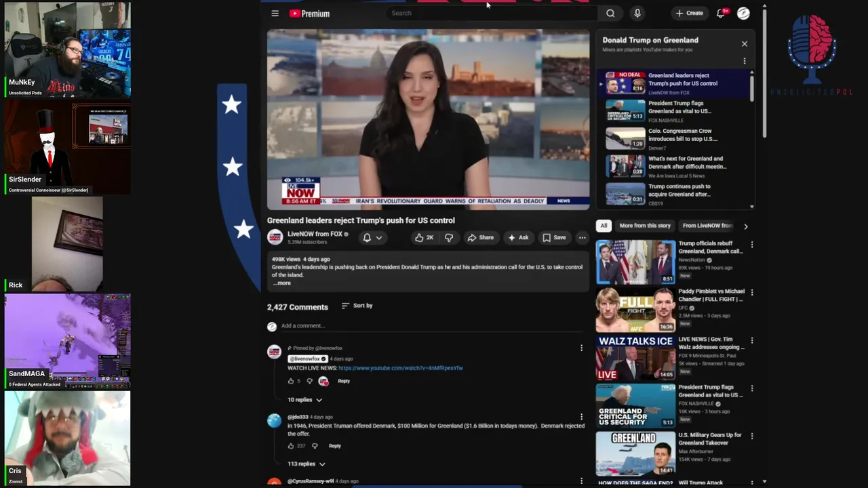The width and height of the screenshot is (868, 488).
Task: Open the WATCH LIVE NEWS youtube link
Action: tap(400, 368)
